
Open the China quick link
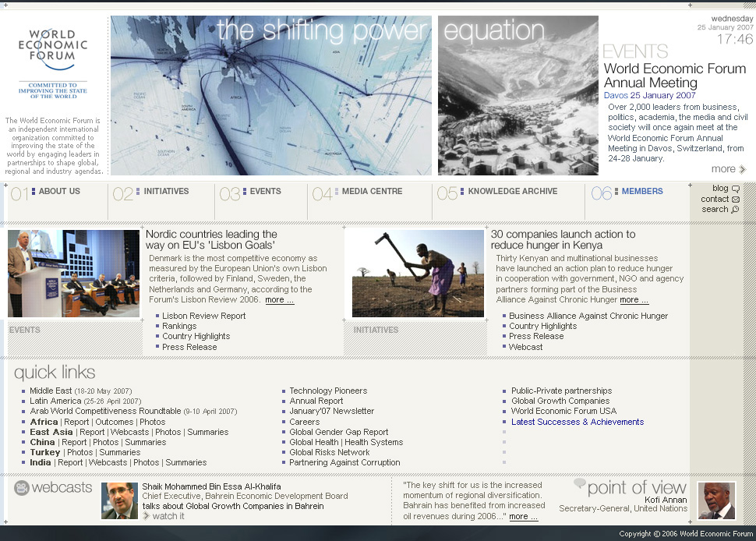click(x=42, y=442)
